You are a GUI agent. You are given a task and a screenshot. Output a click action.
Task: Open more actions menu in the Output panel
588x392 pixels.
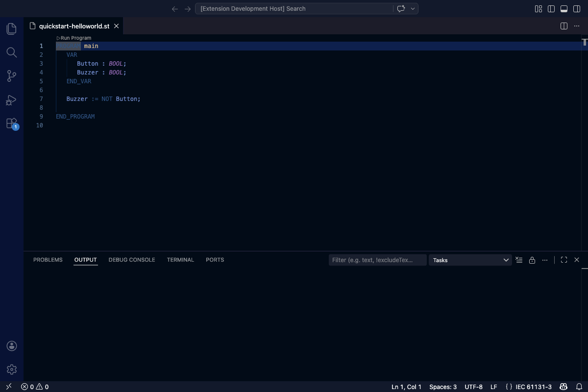545,260
